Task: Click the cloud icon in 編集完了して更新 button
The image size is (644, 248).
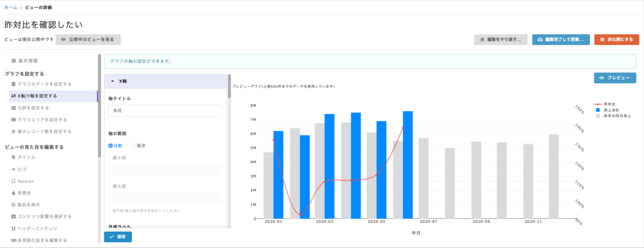Action: click(x=540, y=40)
